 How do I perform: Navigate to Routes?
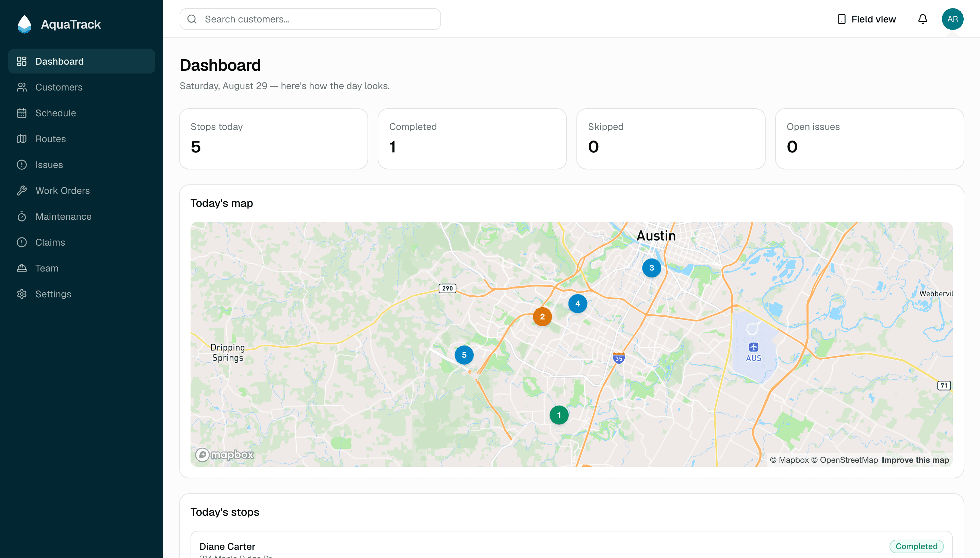(82, 139)
